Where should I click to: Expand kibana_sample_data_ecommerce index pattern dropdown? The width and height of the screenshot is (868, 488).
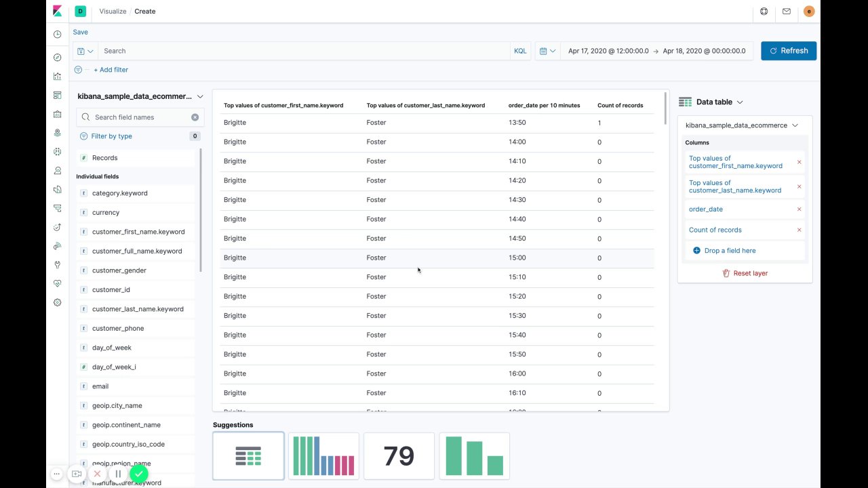click(140, 97)
